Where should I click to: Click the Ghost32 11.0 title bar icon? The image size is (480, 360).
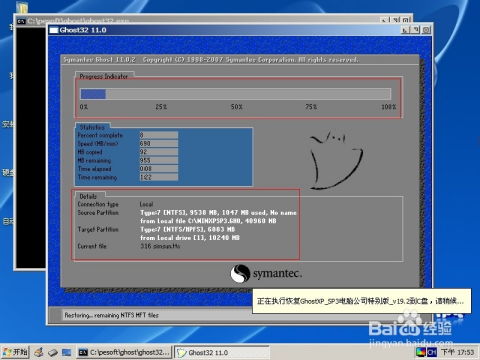click(x=54, y=30)
